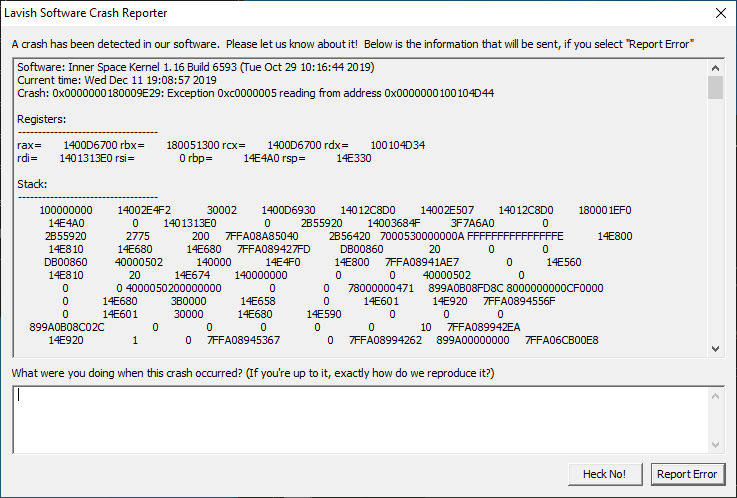Click the crash info scrollbar thumb

coord(715,87)
